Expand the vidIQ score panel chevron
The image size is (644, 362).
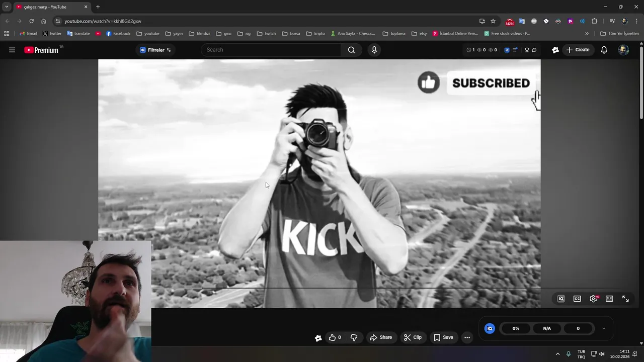coord(604,328)
